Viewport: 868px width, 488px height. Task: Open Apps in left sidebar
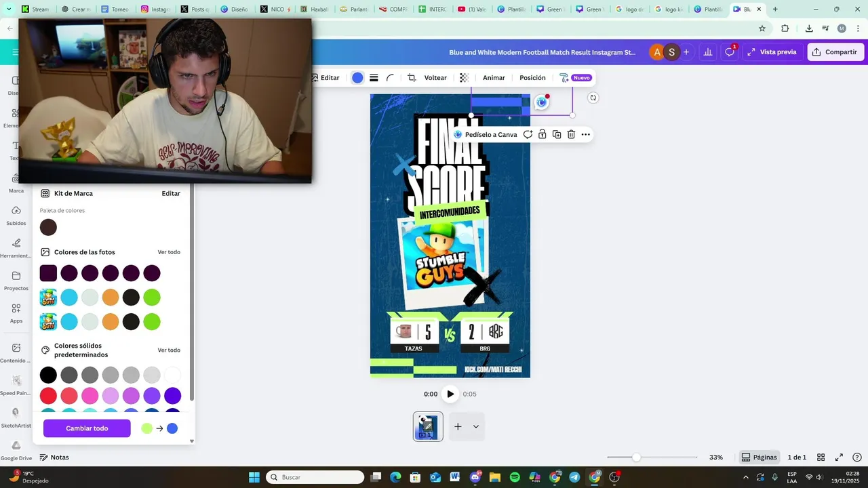(x=16, y=313)
